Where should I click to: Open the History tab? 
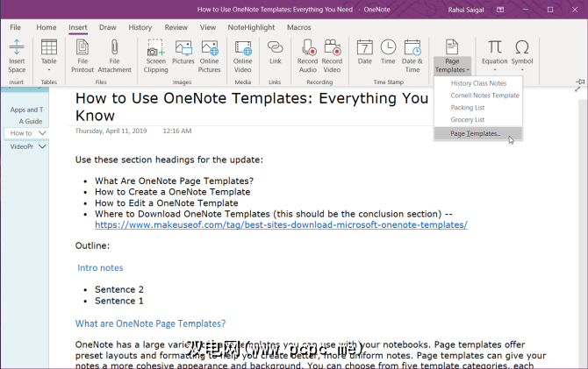pos(140,27)
